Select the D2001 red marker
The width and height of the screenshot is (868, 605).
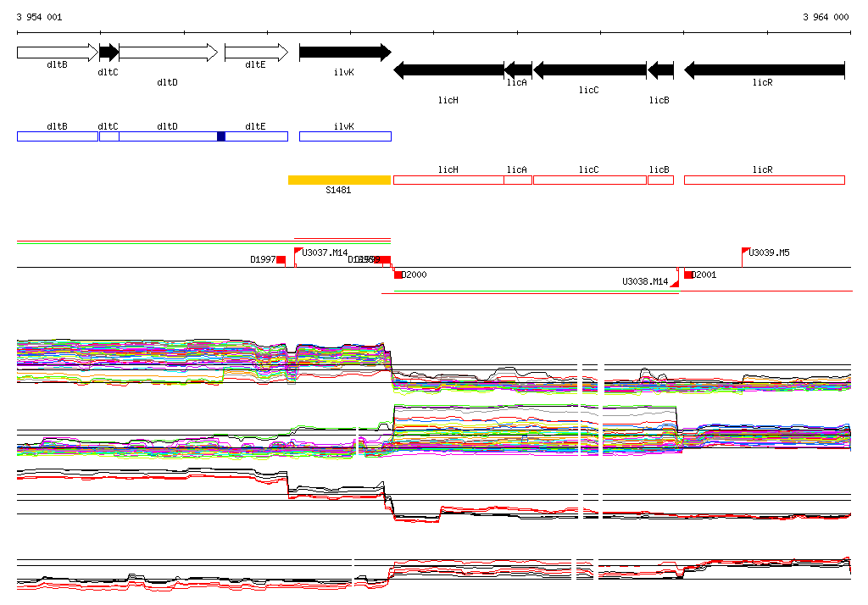[x=688, y=275]
